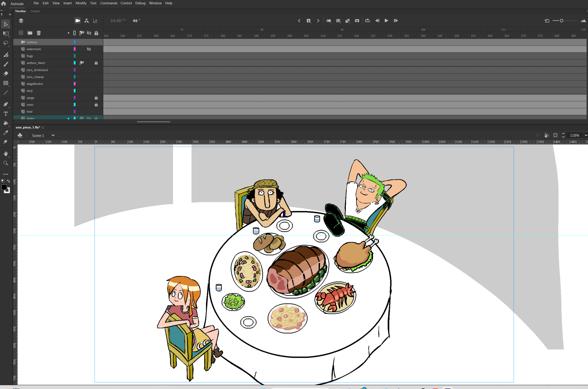Toggle Attach All Layers to Camera header
This screenshot has height=389, width=588.
(x=82, y=33)
